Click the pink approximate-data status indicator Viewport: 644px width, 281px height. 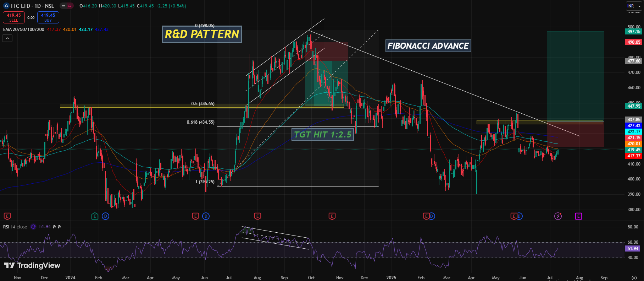tap(70, 6)
